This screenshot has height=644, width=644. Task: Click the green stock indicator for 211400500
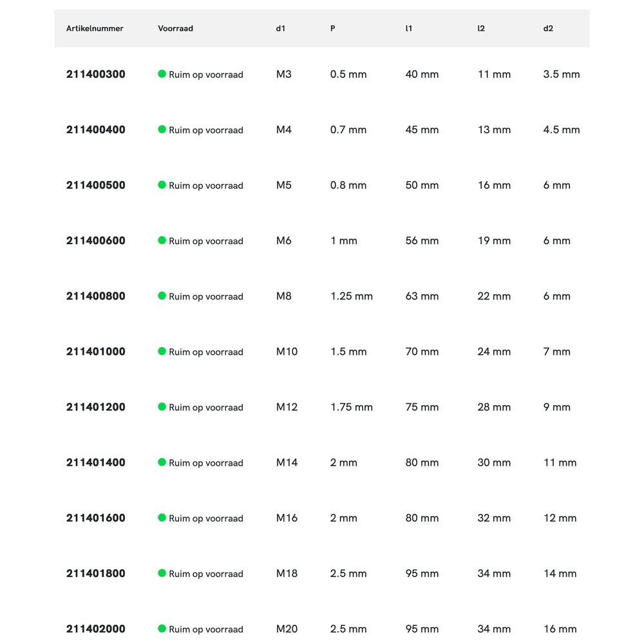[162, 185]
